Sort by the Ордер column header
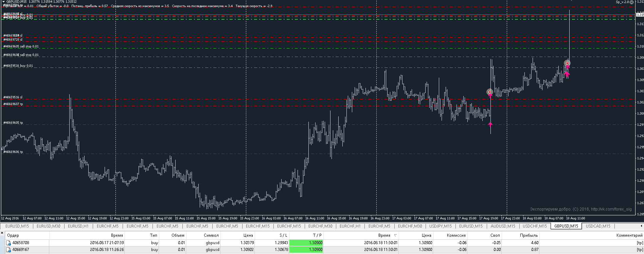This screenshot has height=254, width=644. (x=27, y=235)
